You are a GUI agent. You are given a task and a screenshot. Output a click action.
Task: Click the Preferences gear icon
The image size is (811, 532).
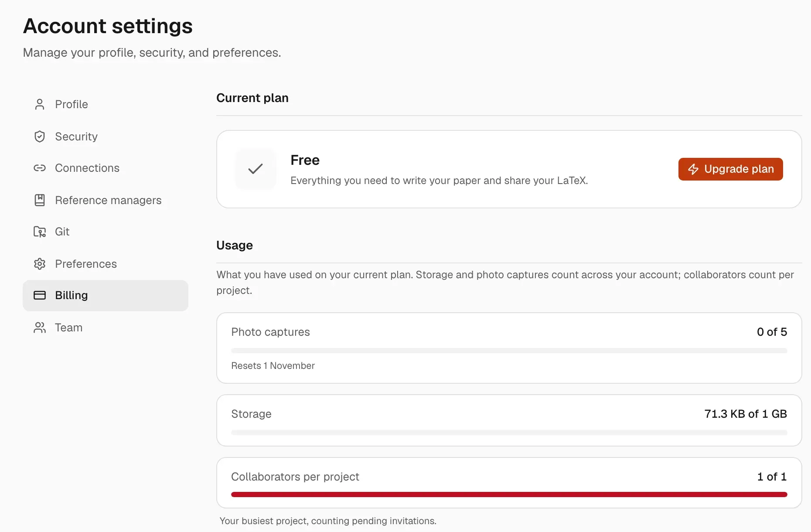pyautogui.click(x=40, y=264)
